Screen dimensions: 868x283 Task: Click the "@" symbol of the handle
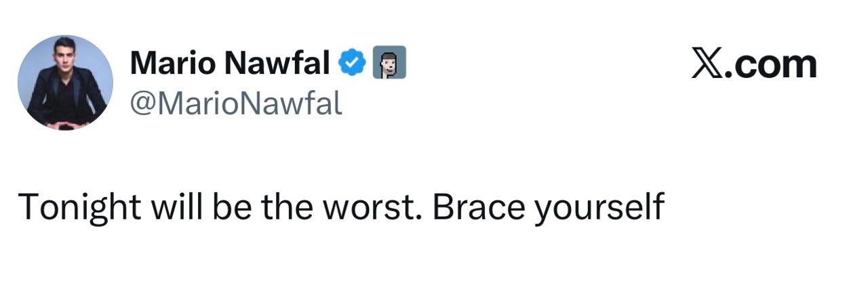(141, 104)
